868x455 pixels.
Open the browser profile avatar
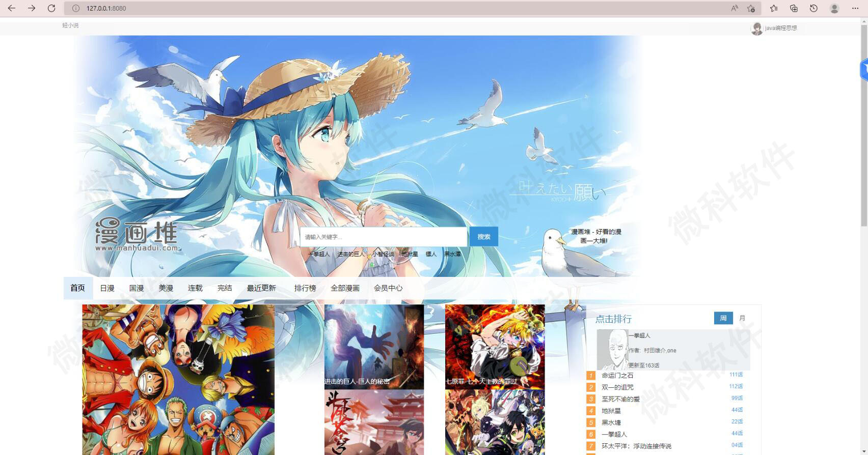coord(834,8)
